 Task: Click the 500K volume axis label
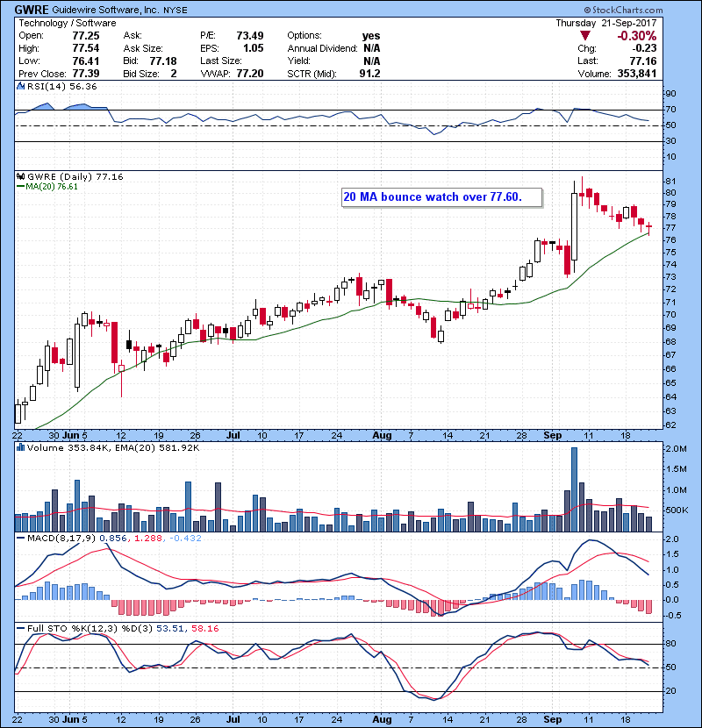click(677, 510)
